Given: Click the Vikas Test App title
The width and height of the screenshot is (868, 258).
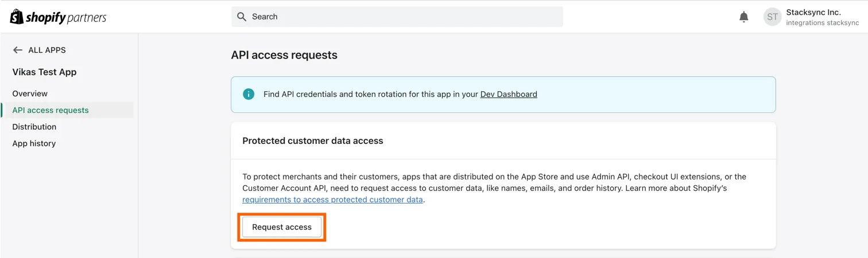Looking at the screenshot, I should click(x=44, y=72).
